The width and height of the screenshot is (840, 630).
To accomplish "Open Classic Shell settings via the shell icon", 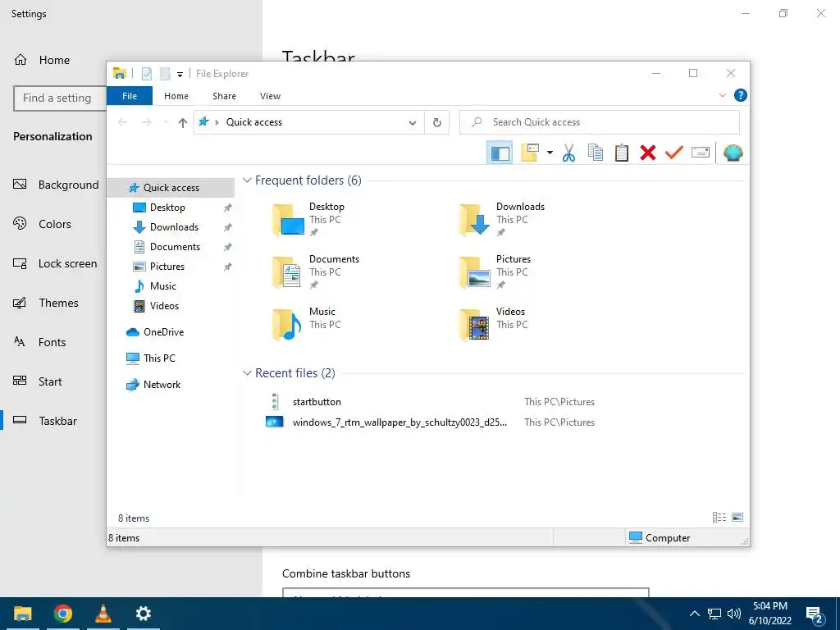I will click(x=733, y=153).
